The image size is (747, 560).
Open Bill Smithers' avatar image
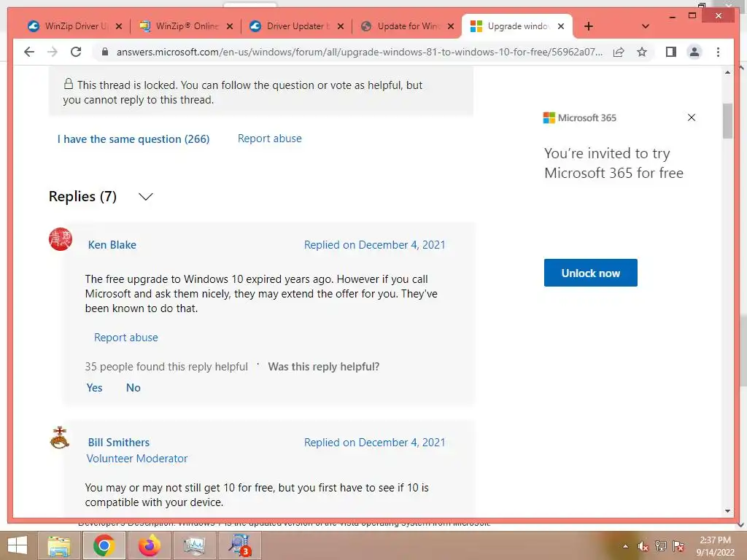click(x=60, y=437)
